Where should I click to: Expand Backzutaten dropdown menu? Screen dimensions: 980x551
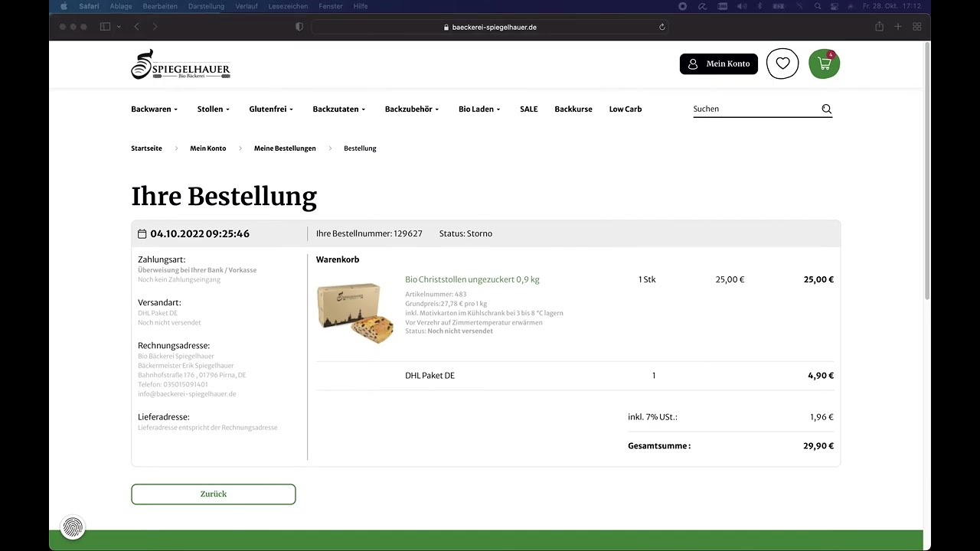pyautogui.click(x=339, y=109)
